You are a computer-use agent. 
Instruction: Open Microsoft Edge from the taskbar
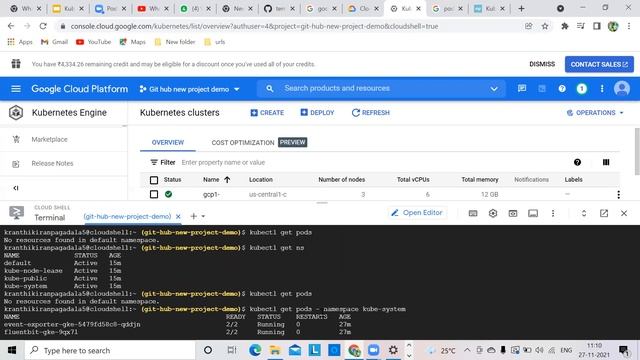255,350
